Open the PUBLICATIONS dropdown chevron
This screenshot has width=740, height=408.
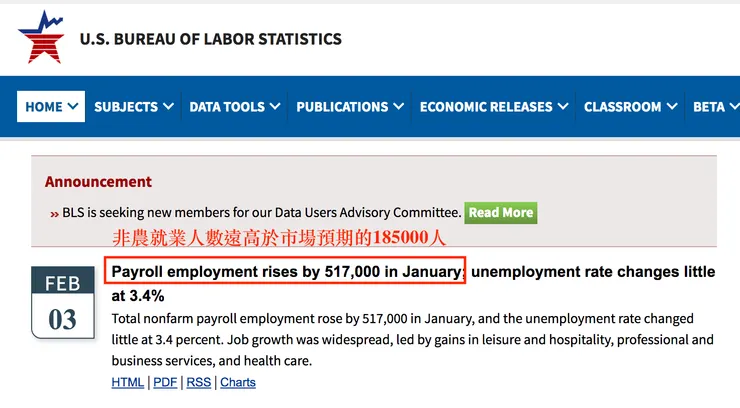point(399,107)
